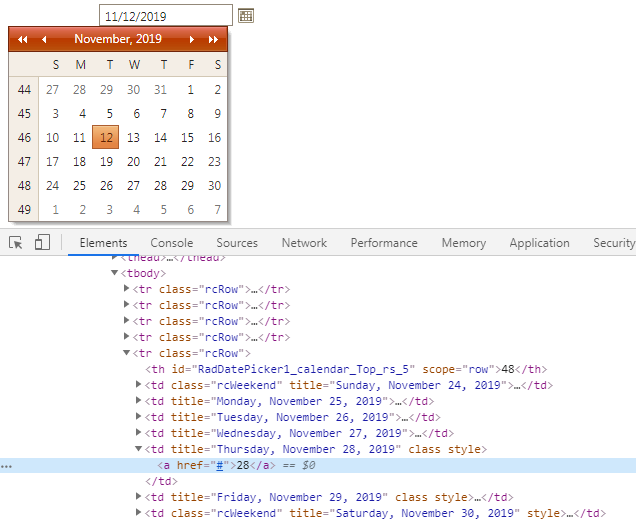Click the ellipsis actions on selected DOM line

point(6,466)
